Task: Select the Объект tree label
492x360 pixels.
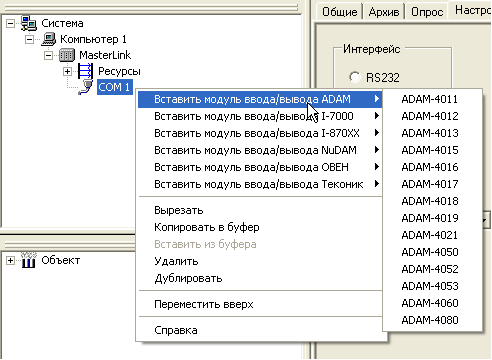Action: click(x=61, y=260)
